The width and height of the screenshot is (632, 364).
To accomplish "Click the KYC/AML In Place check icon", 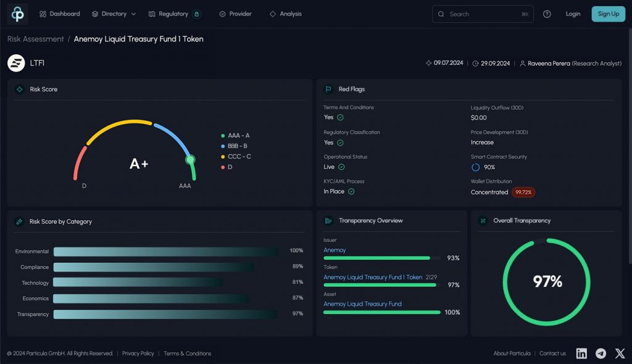I will 351,191.
